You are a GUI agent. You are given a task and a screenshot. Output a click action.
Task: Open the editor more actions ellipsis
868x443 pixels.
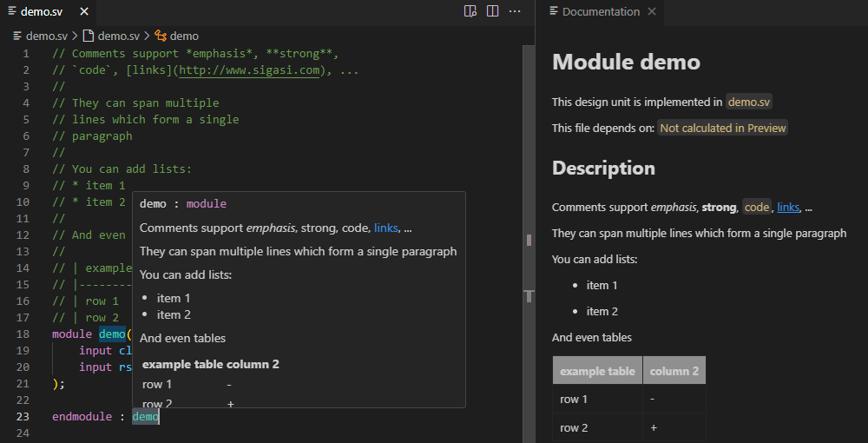515,11
